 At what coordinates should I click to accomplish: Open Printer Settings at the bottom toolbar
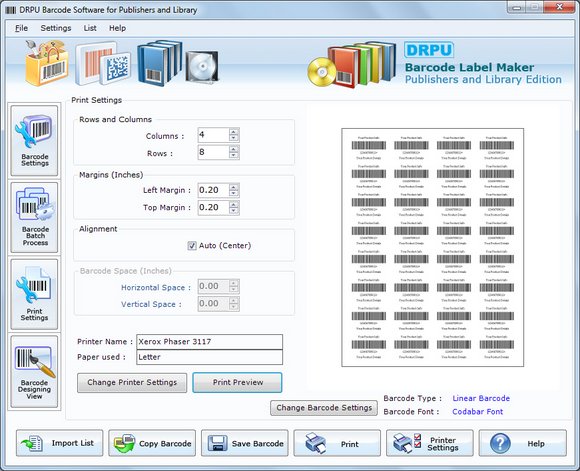click(430, 443)
